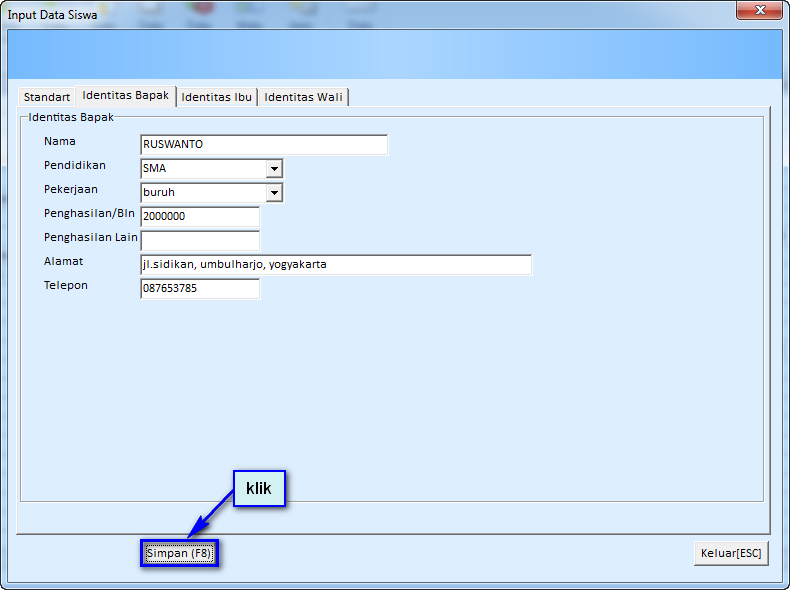Click the Nama label text
This screenshot has height=590, width=790.
[x=60, y=142]
